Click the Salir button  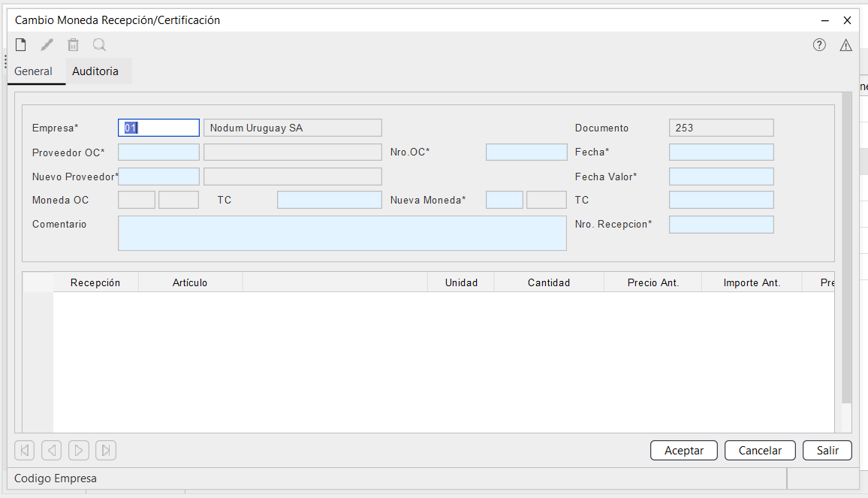coord(827,451)
